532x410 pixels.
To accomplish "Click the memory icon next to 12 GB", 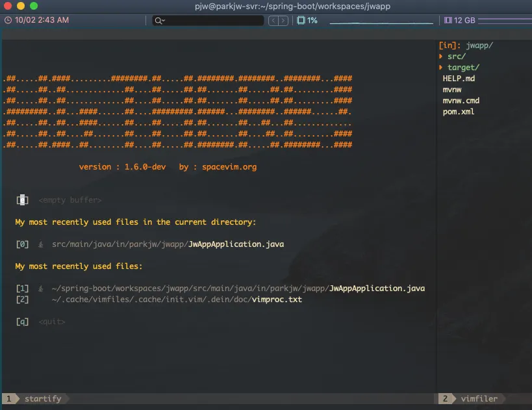I will 448,20.
